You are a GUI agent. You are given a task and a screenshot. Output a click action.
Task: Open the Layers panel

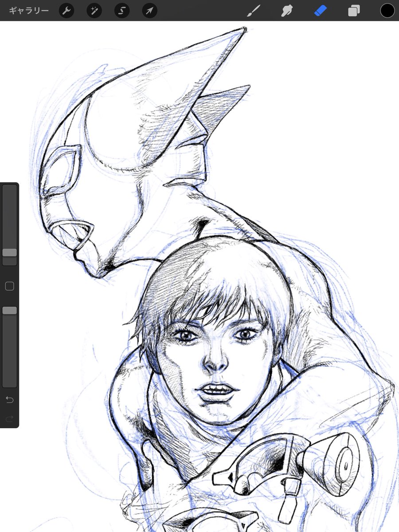click(x=354, y=11)
